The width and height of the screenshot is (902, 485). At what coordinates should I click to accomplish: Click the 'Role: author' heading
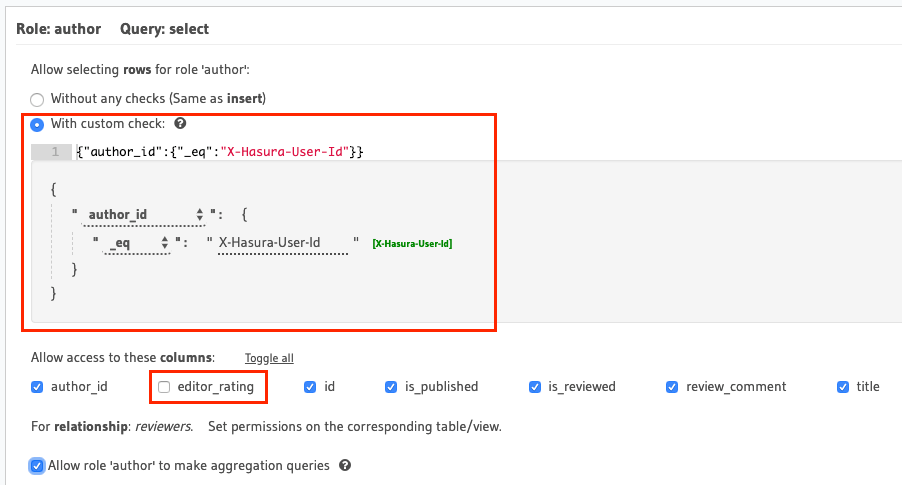pos(59,29)
